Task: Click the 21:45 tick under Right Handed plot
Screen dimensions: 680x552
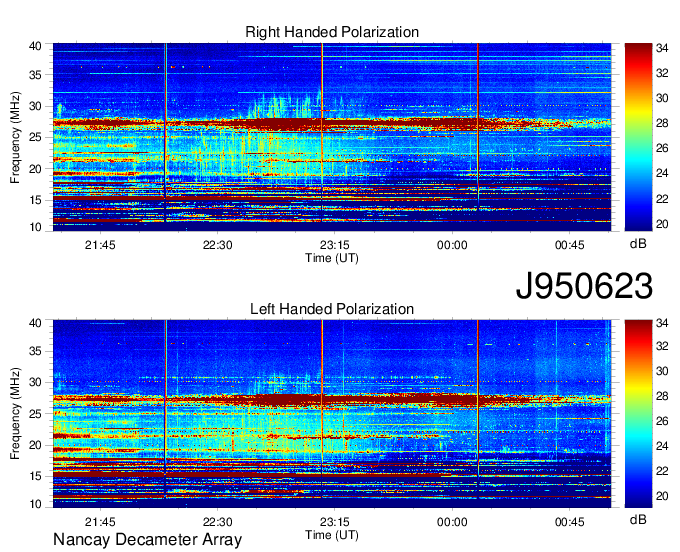Action: [x=100, y=245]
